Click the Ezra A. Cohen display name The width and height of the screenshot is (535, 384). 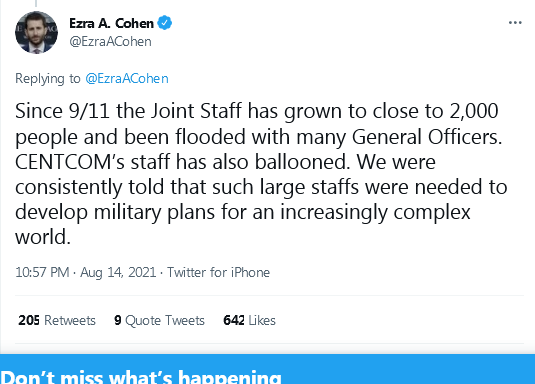click(x=111, y=23)
